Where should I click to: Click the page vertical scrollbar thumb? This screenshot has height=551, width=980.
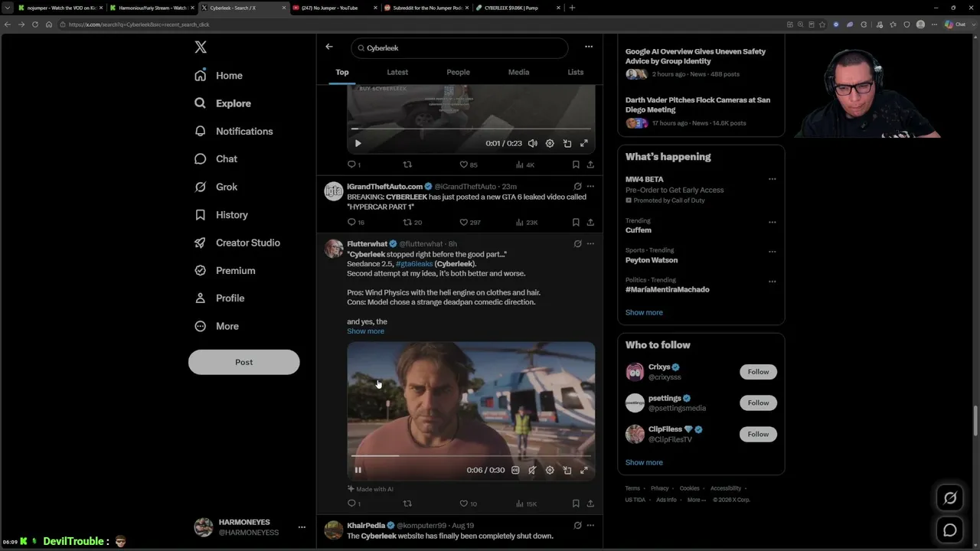(x=975, y=419)
